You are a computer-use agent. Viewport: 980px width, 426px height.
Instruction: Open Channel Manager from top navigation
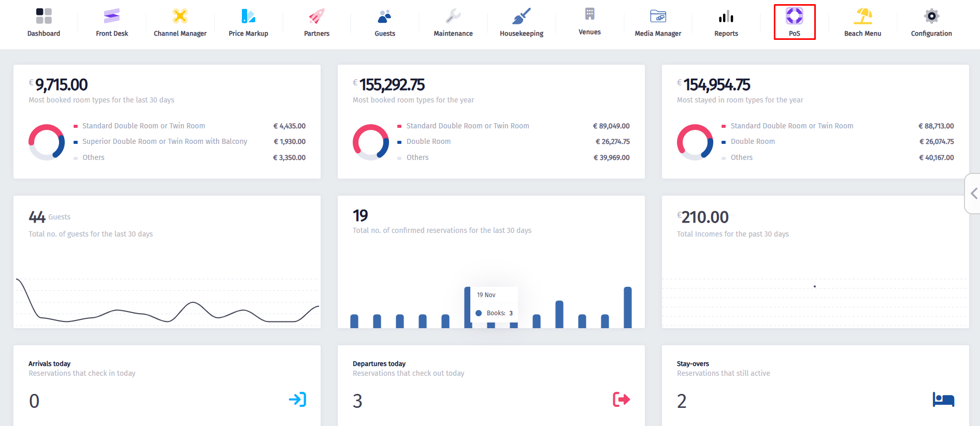pos(180,17)
